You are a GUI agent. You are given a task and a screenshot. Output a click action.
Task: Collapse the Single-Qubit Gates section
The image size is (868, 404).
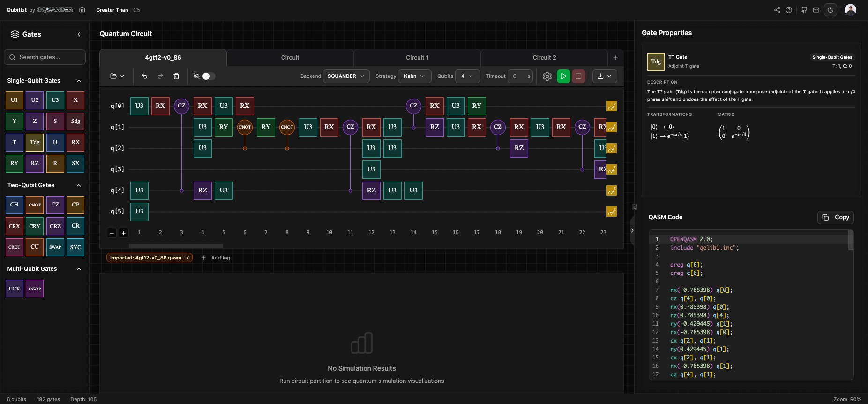click(x=79, y=81)
